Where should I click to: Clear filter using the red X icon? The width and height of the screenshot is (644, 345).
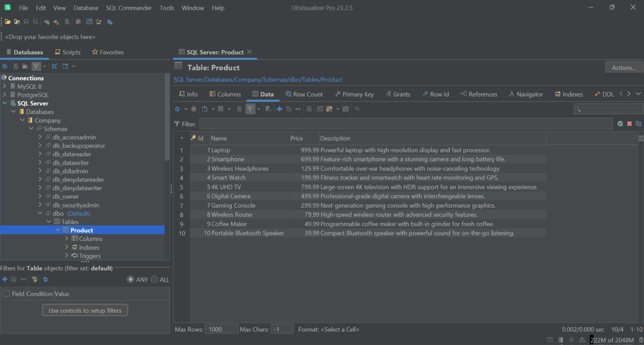tap(629, 124)
